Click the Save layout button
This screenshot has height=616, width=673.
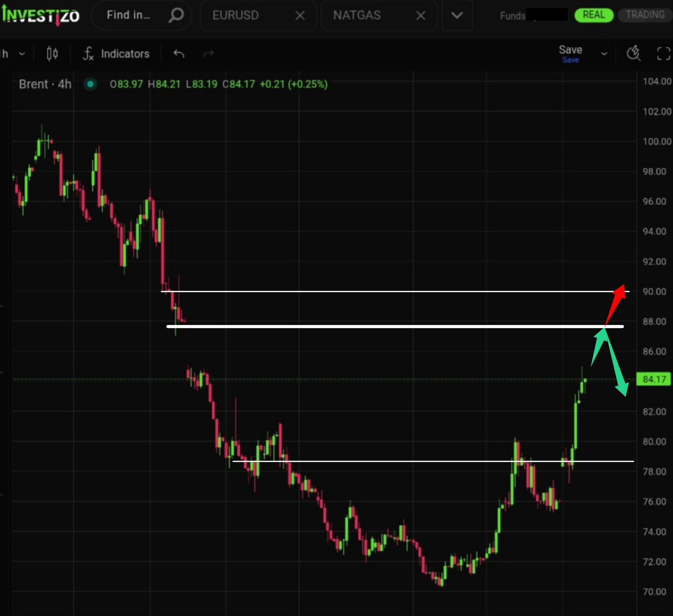570,54
